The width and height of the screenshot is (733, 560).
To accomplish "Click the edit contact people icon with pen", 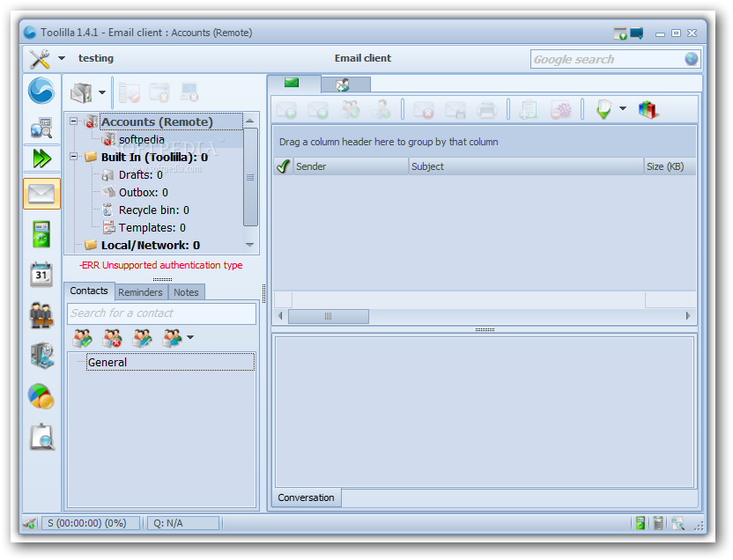I will point(142,338).
